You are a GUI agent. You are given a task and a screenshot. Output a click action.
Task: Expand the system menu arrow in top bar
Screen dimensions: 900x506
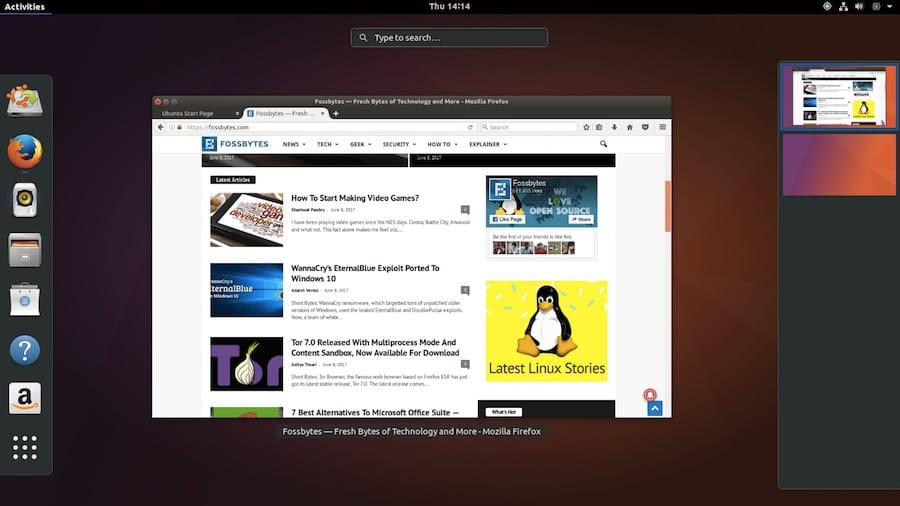(x=890, y=6)
